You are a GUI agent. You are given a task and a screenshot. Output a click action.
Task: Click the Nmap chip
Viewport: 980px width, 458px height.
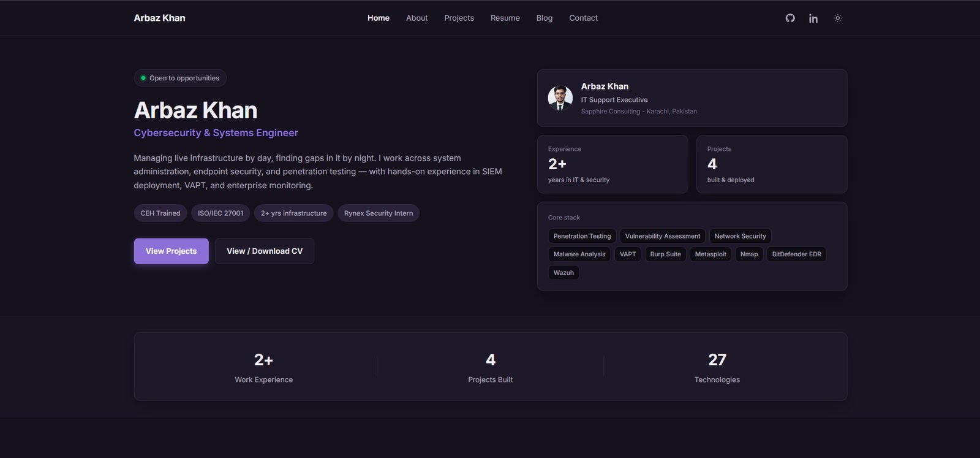coord(749,254)
